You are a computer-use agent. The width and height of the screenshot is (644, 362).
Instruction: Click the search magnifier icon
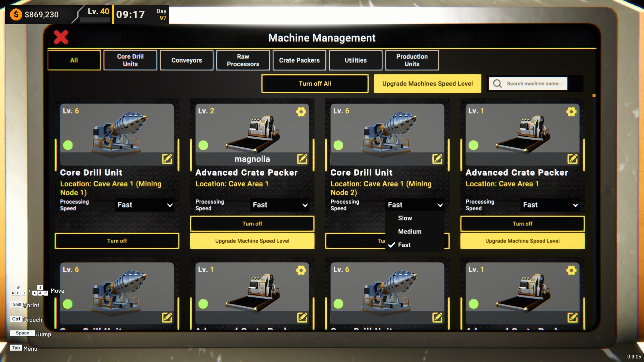(497, 83)
